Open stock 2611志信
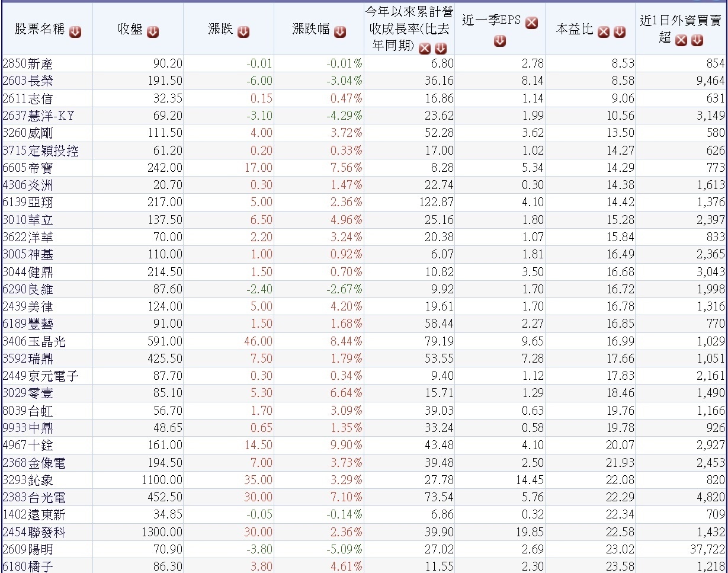This screenshot has height=573, width=728. pyautogui.click(x=27, y=98)
